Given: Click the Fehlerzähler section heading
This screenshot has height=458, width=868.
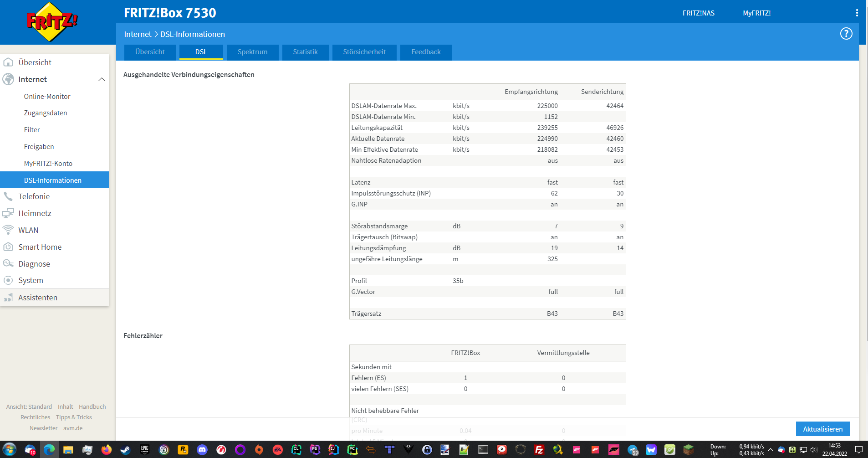Looking at the screenshot, I should [x=143, y=336].
